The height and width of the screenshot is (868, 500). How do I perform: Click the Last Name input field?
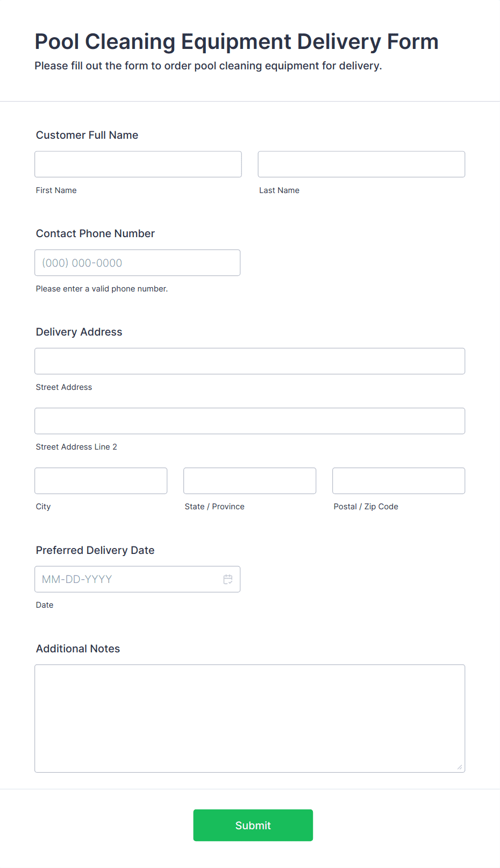pyautogui.click(x=361, y=164)
